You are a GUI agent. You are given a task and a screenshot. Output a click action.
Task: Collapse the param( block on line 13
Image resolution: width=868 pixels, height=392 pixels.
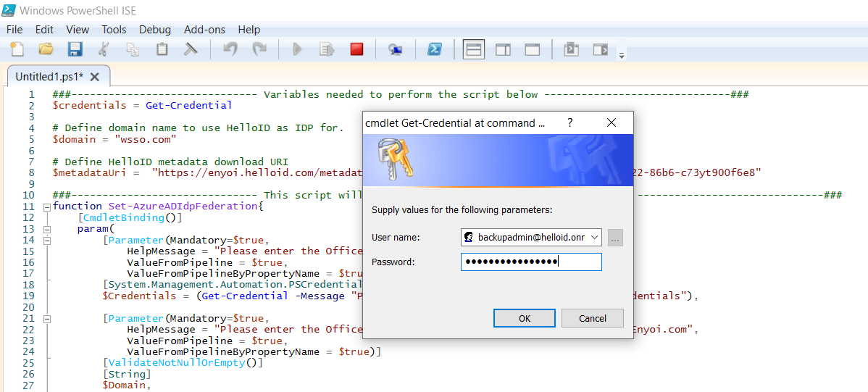46,229
